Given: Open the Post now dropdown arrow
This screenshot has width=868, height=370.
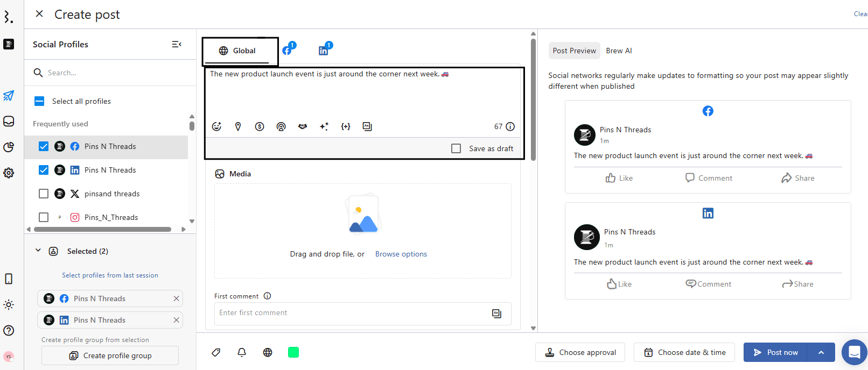Looking at the screenshot, I should point(821,352).
